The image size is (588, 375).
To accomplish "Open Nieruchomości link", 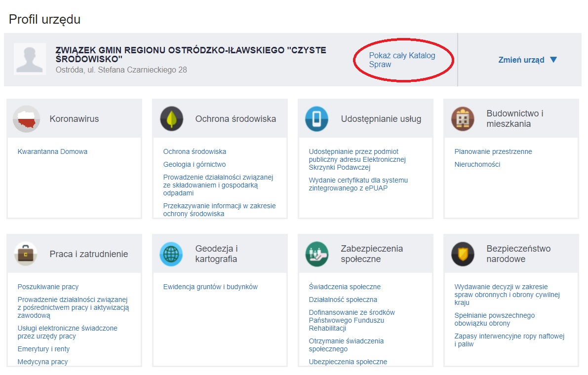I will point(477,164).
